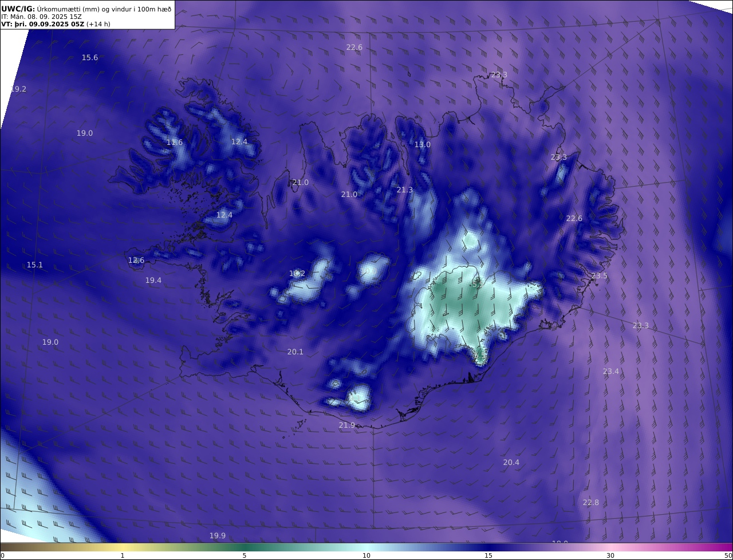This screenshot has height=560, width=733.
Task: Click the colorbar tick label 50
Action: point(728,555)
